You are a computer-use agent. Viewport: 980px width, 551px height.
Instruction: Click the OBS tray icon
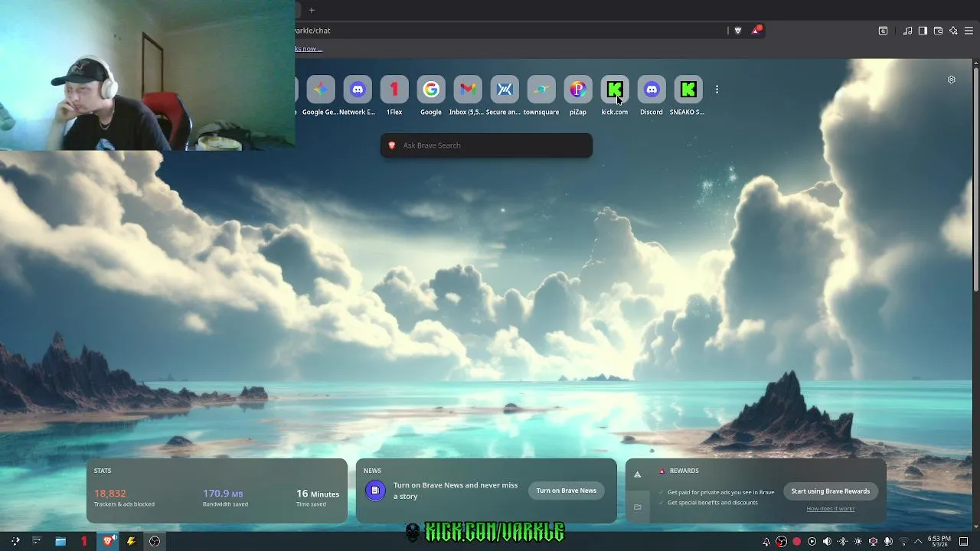(x=781, y=542)
